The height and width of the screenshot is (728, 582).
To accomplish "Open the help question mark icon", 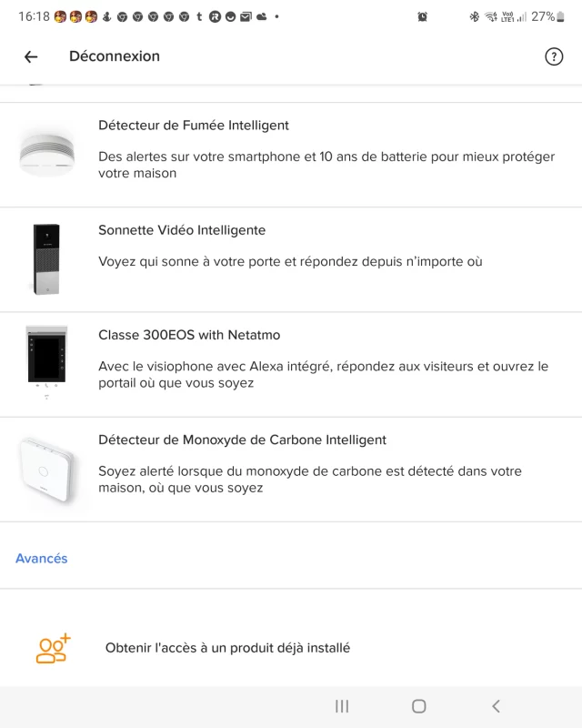I will point(554,56).
